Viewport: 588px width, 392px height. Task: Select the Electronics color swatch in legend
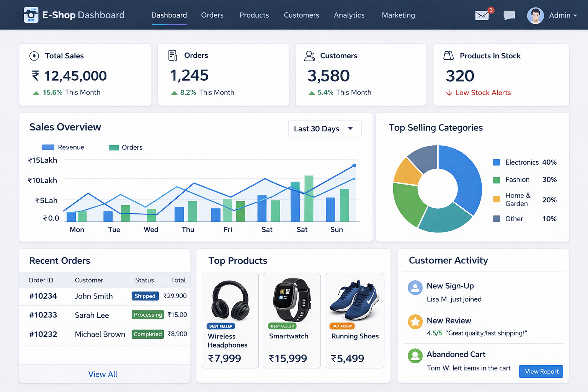(496, 162)
